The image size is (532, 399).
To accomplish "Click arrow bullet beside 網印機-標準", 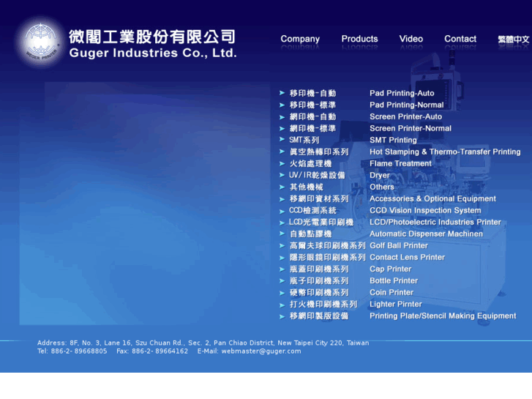I will pyautogui.click(x=282, y=128).
